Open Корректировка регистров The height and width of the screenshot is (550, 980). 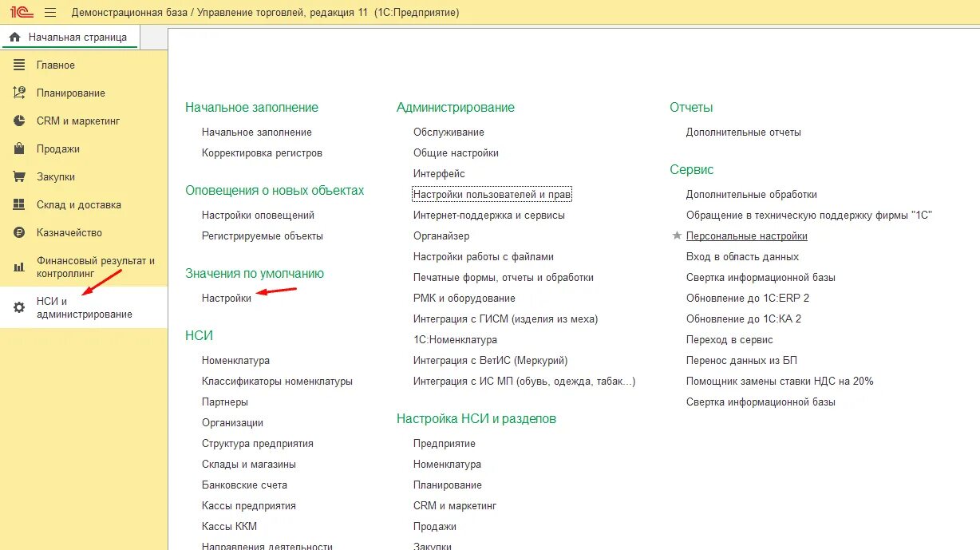point(262,152)
